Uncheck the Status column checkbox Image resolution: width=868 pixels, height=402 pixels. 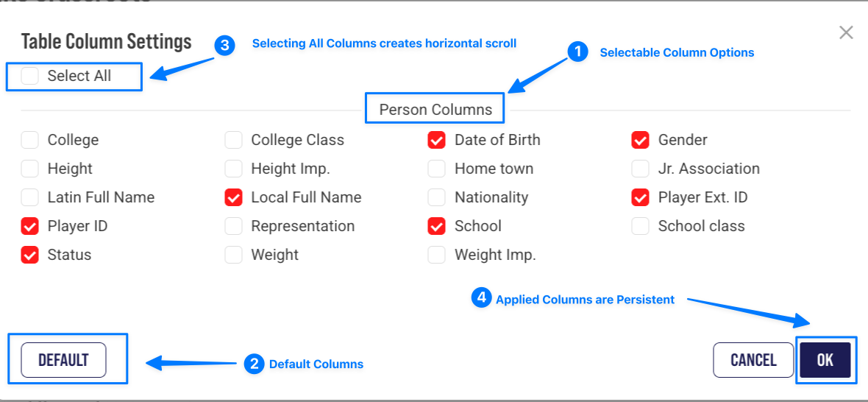tap(30, 255)
